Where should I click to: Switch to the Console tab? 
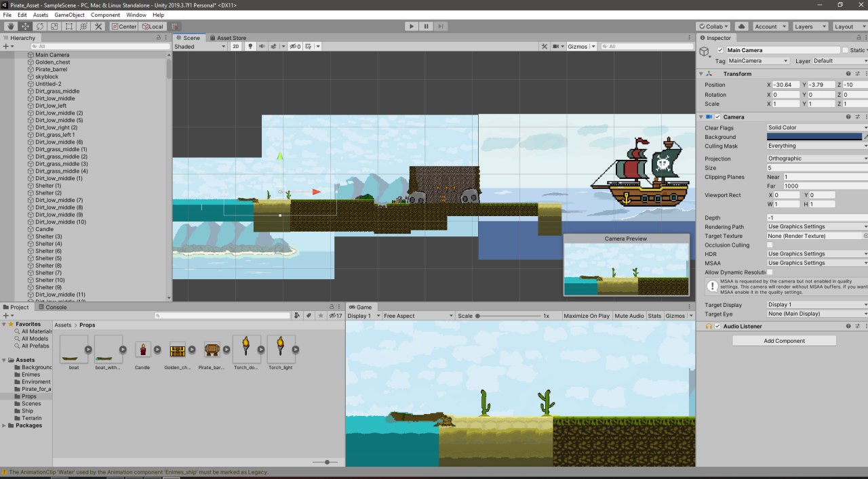[x=52, y=307]
